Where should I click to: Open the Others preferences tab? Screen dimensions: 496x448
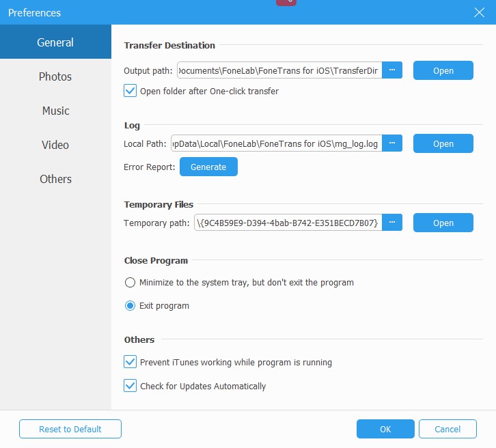tap(55, 179)
